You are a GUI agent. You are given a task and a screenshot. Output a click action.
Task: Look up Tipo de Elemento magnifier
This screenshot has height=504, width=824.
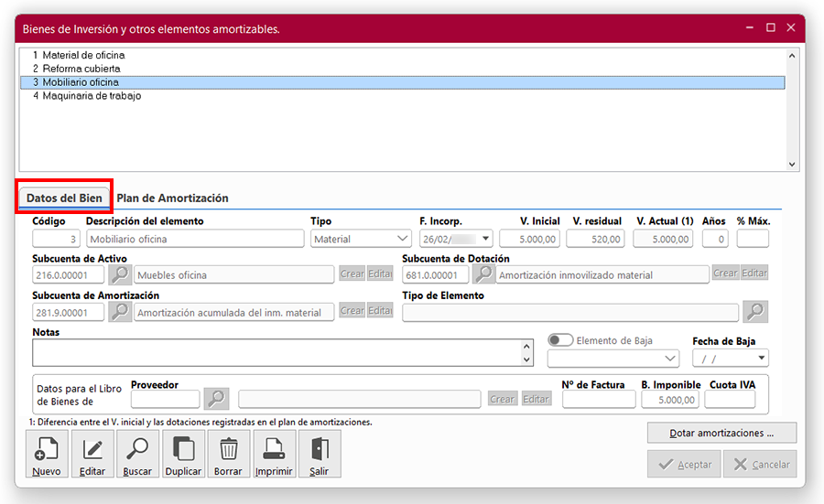click(755, 312)
